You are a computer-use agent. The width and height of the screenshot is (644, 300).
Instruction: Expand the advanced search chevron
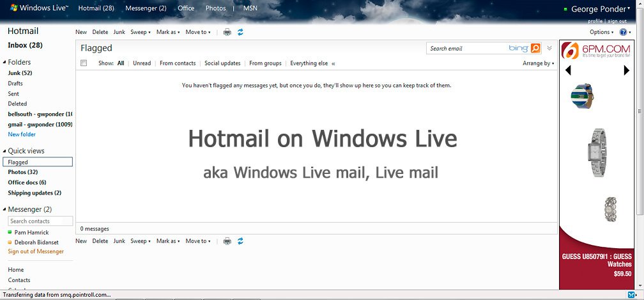click(549, 48)
